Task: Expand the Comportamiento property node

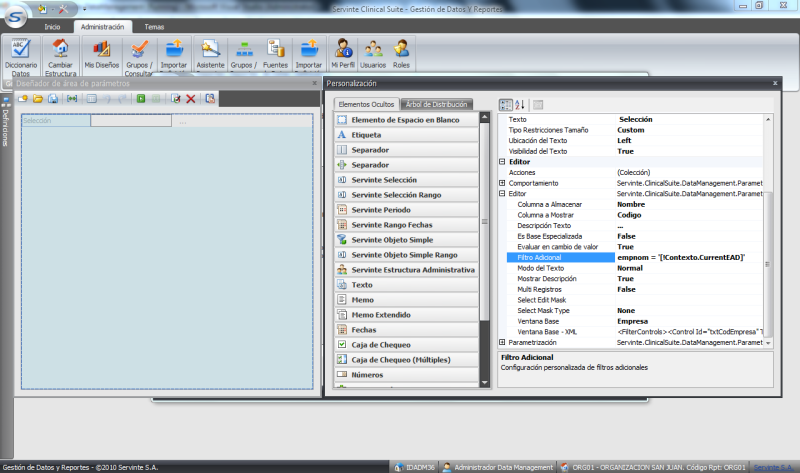Action: click(502, 183)
